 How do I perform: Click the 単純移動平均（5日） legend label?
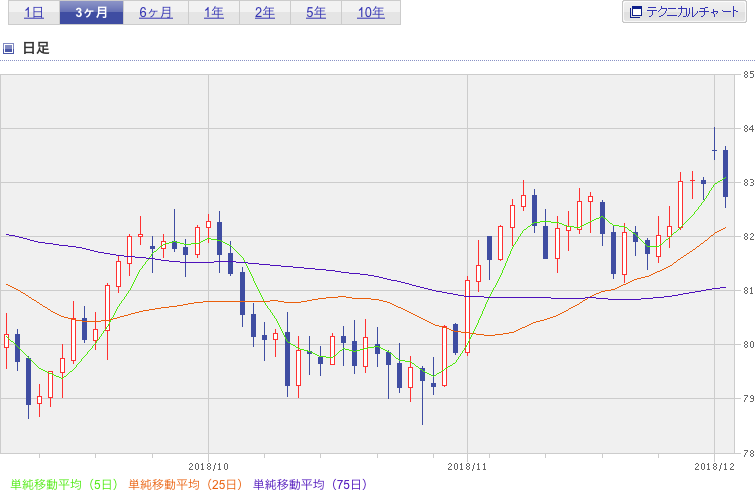click(x=64, y=484)
